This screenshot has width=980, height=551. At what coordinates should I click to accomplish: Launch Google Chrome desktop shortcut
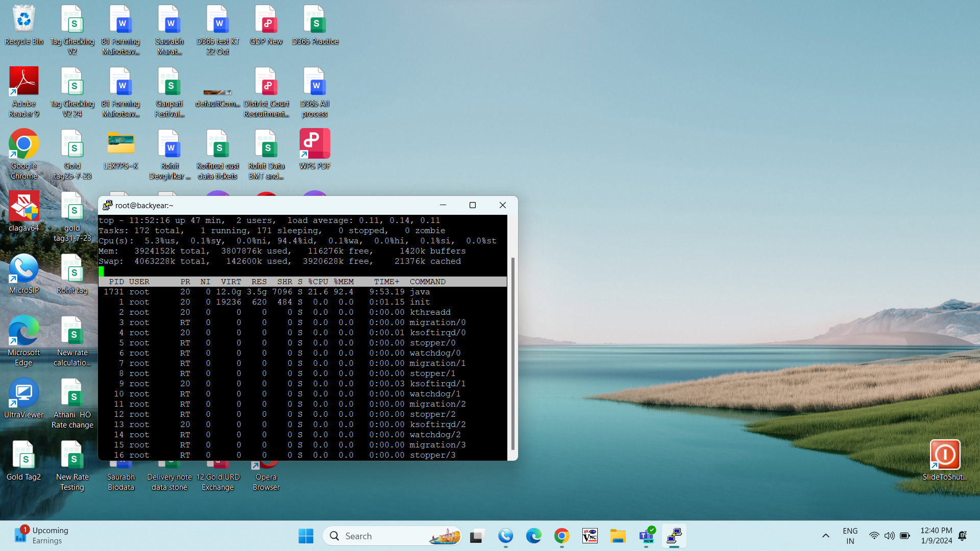click(x=24, y=155)
